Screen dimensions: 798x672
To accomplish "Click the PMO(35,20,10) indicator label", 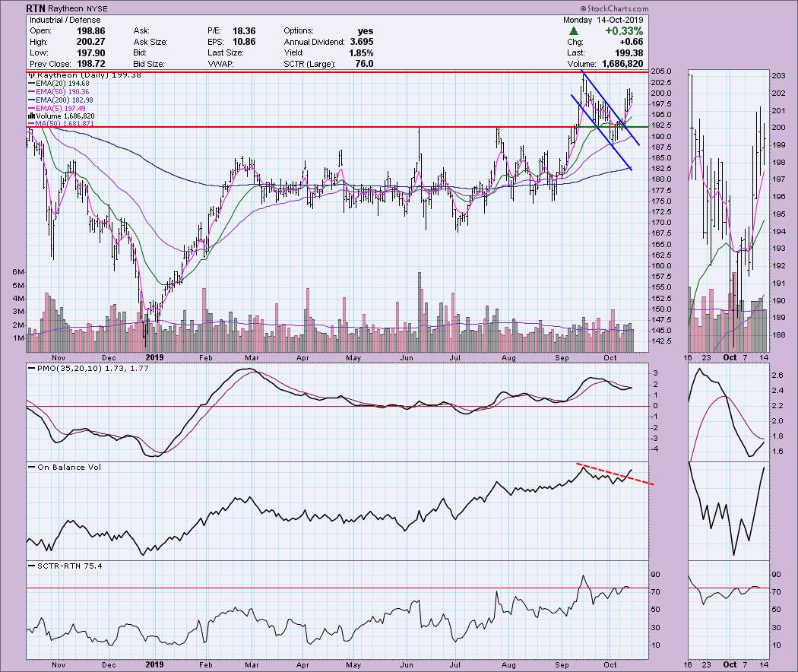I will [x=70, y=368].
